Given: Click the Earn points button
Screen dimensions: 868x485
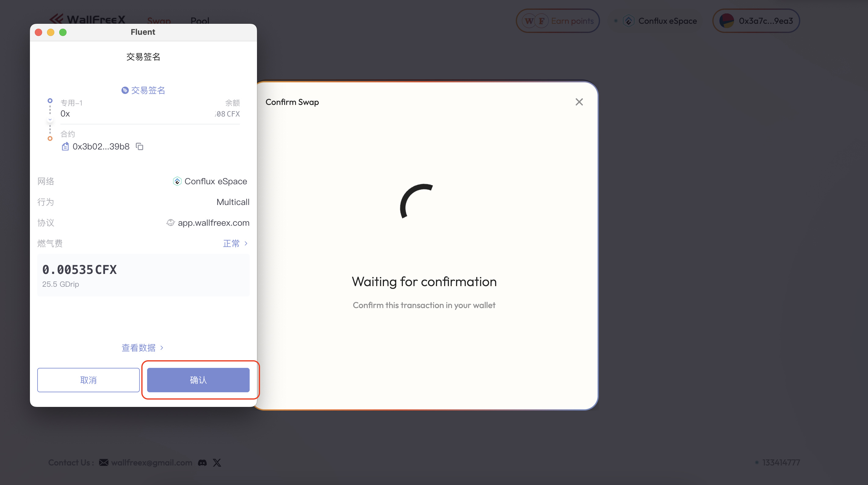Looking at the screenshot, I should tap(558, 21).
